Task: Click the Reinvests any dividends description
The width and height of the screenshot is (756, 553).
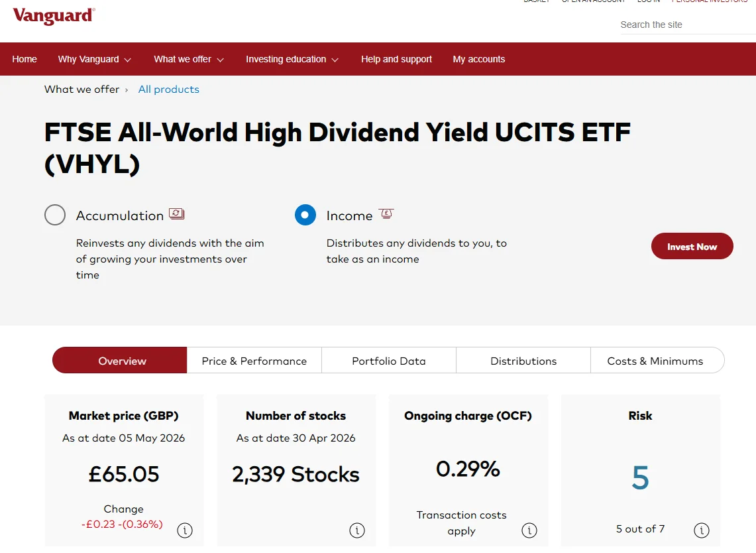Action: pos(170,259)
